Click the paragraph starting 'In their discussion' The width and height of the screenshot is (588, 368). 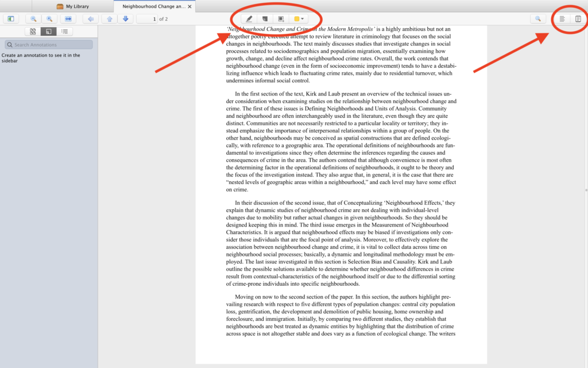pyautogui.click(x=341, y=243)
